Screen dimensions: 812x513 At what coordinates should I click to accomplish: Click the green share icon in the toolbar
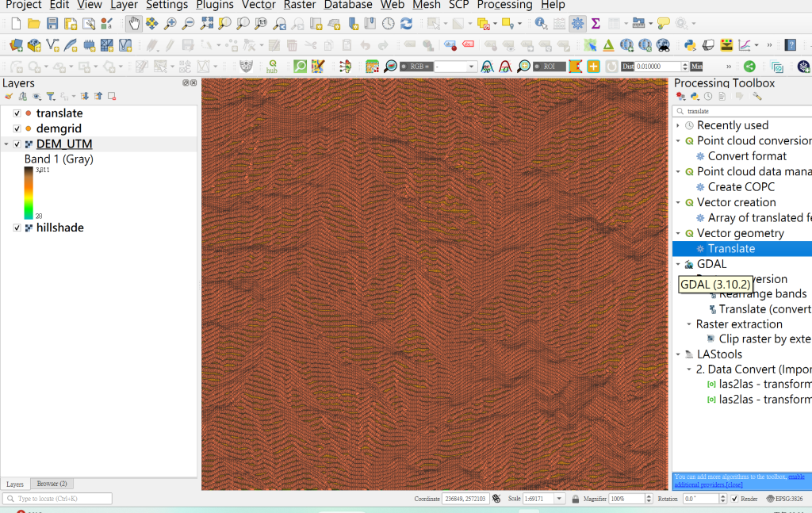pos(749,67)
